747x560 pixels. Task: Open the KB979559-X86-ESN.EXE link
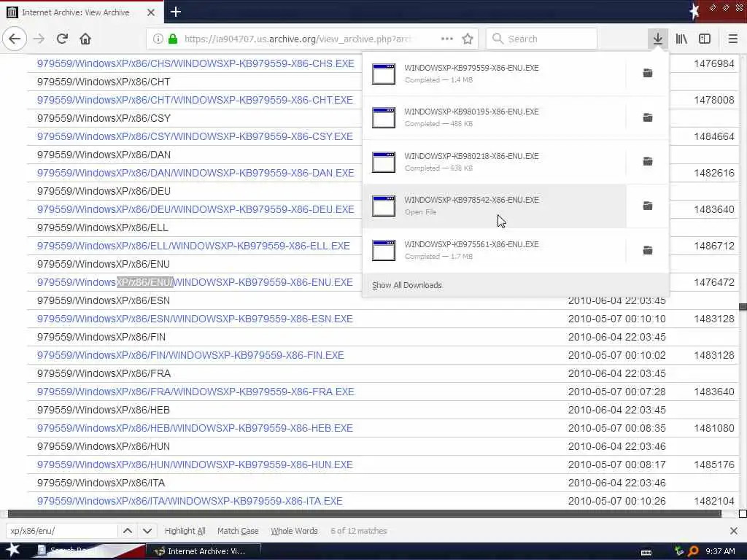(x=195, y=319)
